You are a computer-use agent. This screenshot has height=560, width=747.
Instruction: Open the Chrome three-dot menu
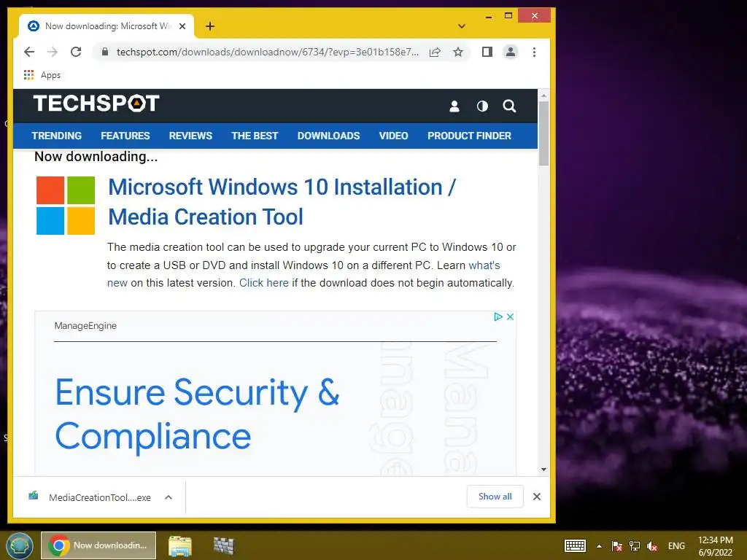[x=534, y=52]
